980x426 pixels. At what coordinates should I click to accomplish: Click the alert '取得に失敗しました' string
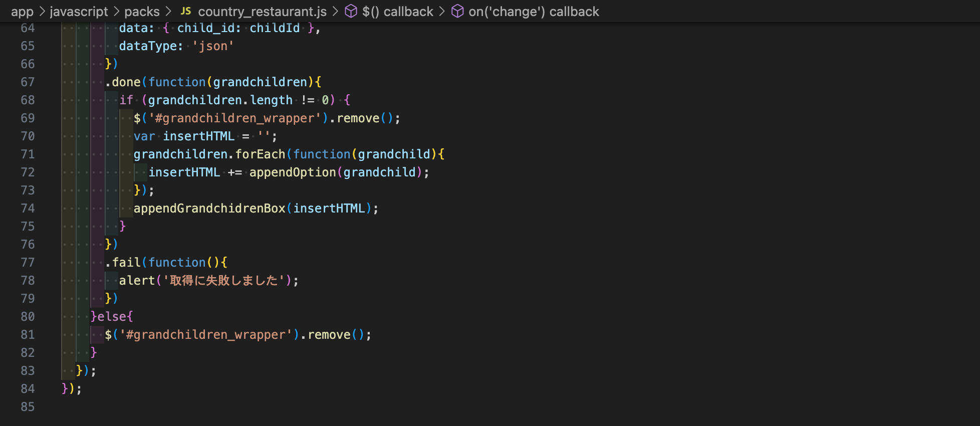click(x=224, y=281)
